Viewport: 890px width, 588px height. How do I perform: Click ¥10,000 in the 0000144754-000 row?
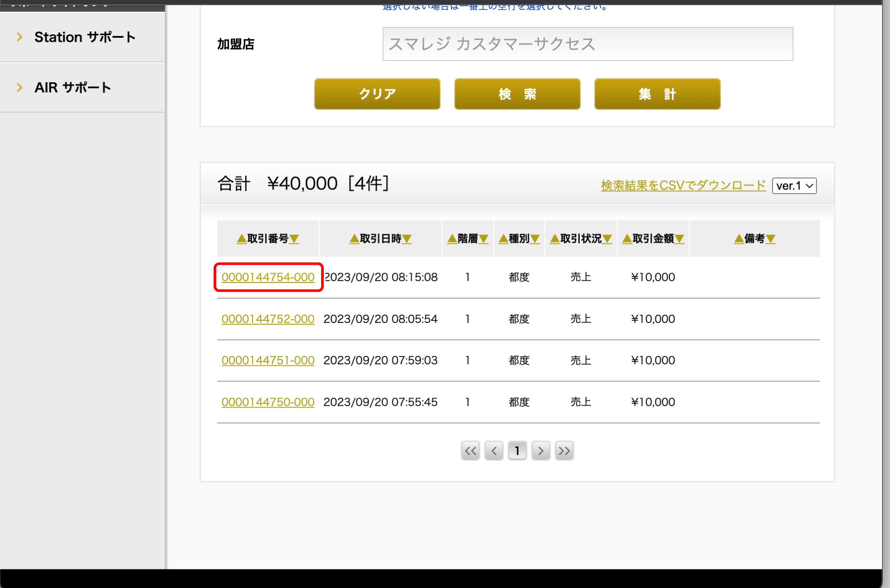click(653, 277)
